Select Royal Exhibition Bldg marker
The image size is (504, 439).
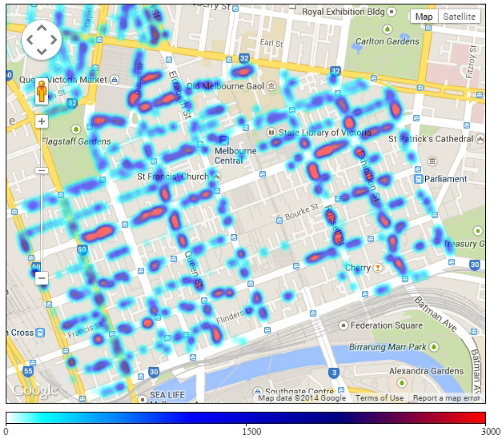391,12
